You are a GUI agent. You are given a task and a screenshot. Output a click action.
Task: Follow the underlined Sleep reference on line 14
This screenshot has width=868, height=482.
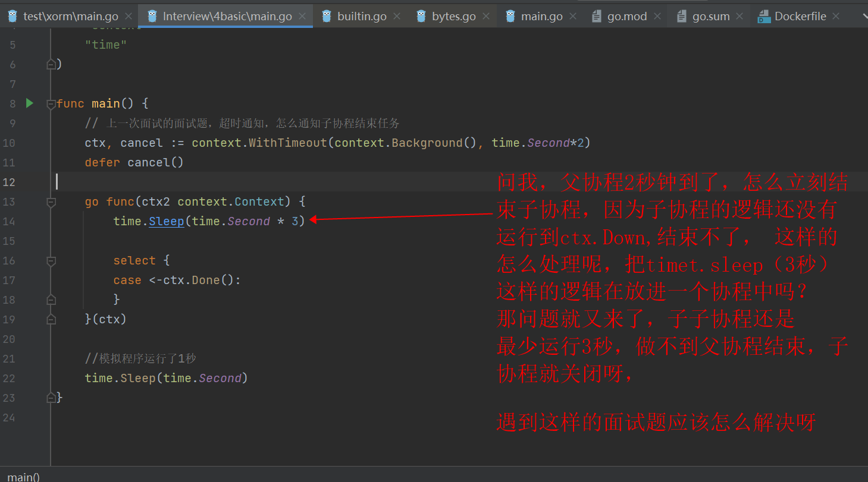pos(166,222)
